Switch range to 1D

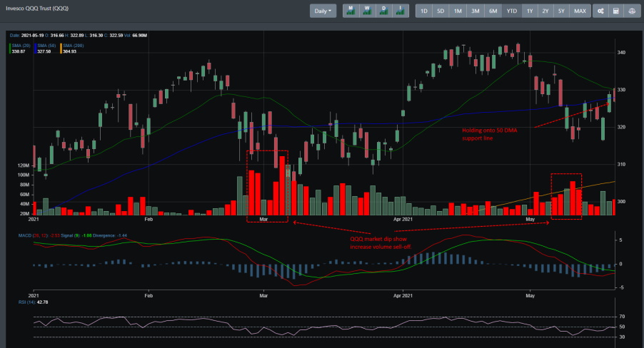(424, 11)
